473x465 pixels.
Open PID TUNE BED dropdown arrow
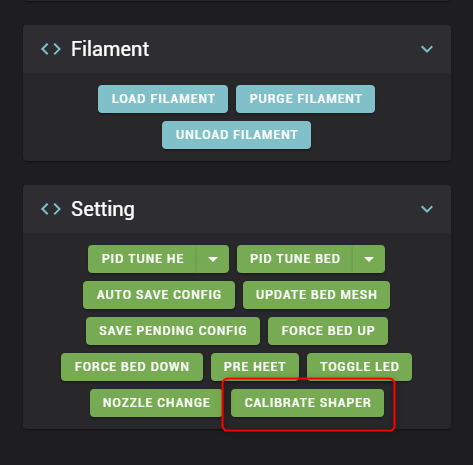pyautogui.click(x=369, y=259)
